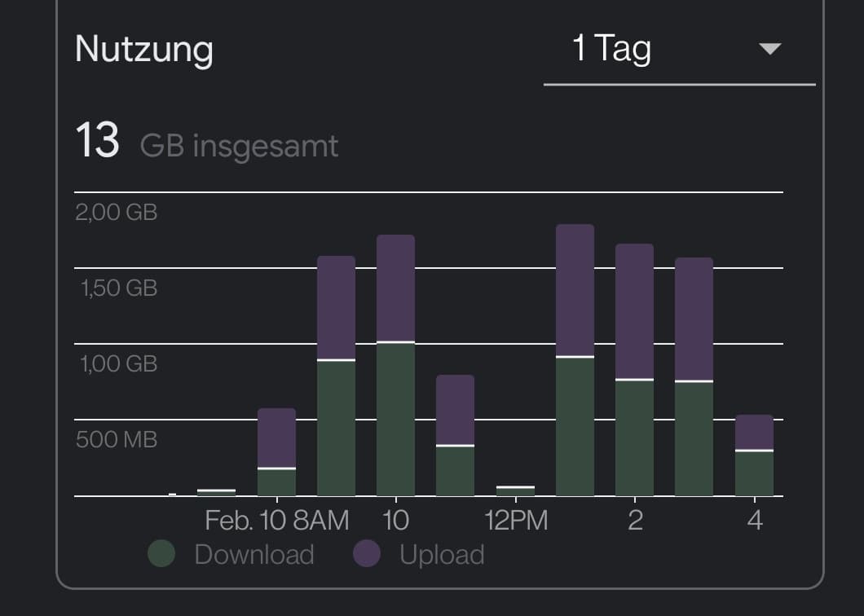Click the 500 MB axis label
This screenshot has width=864, height=616.
coord(117,440)
